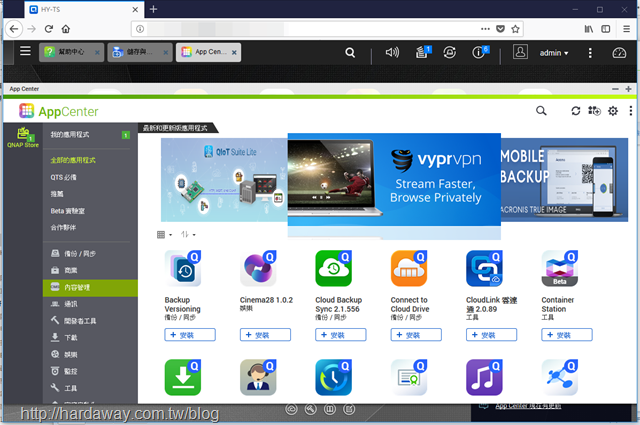Viewport: 640px width, 425px height.
Task: Click the user profile avatar icon
Action: click(520, 52)
